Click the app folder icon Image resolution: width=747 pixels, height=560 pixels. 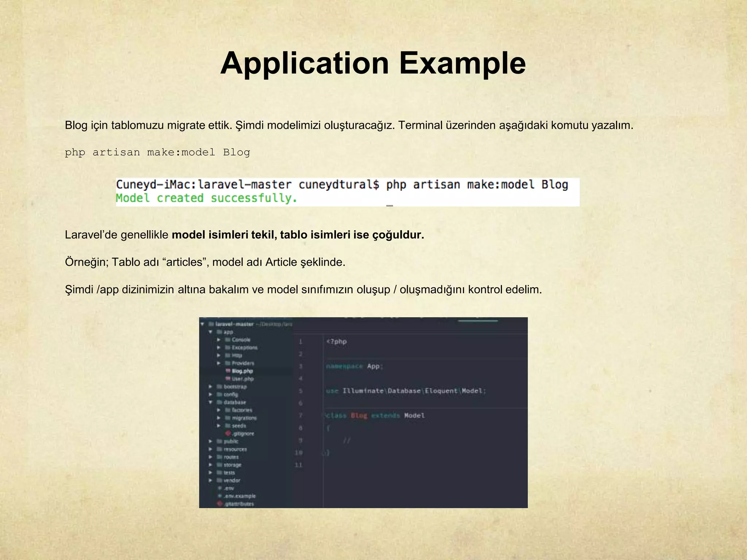point(219,332)
